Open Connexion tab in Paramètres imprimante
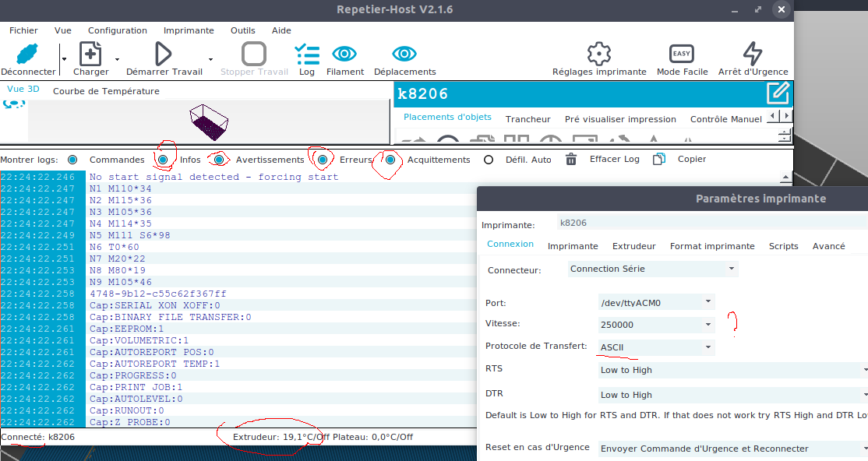This screenshot has width=868, height=461. coord(510,244)
